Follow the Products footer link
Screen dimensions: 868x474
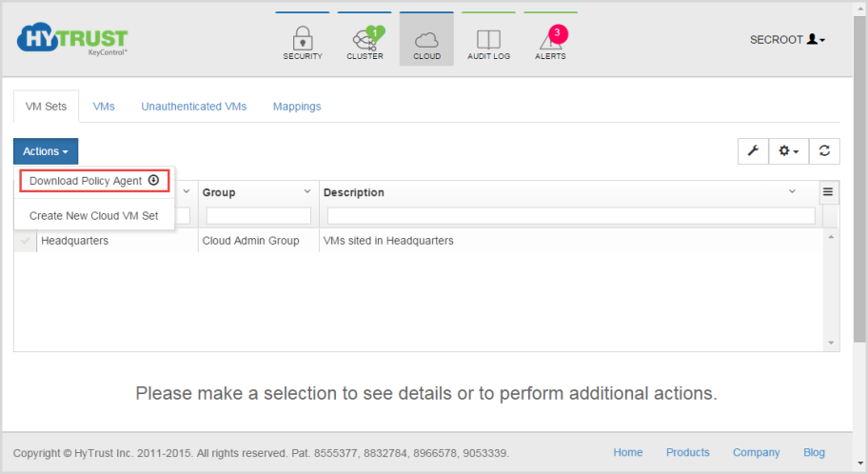(x=687, y=452)
